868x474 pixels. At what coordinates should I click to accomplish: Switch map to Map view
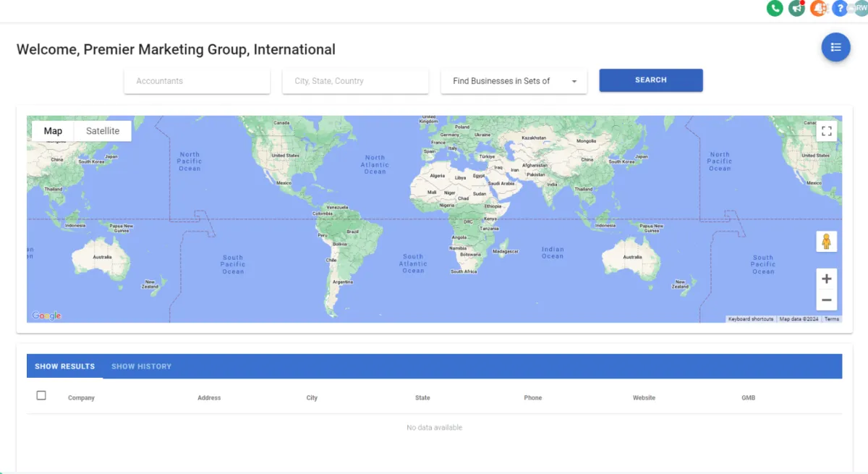point(53,131)
